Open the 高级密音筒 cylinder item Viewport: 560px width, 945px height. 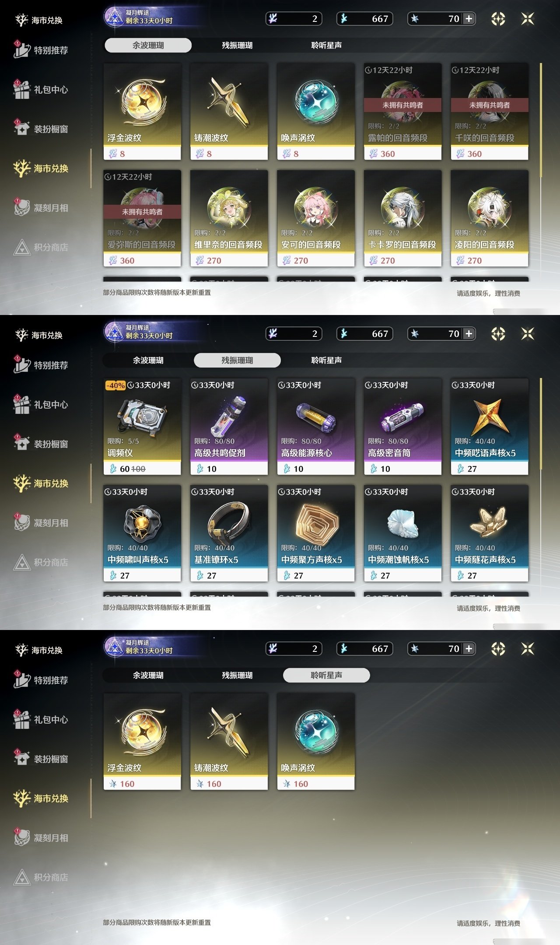[x=402, y=427]
